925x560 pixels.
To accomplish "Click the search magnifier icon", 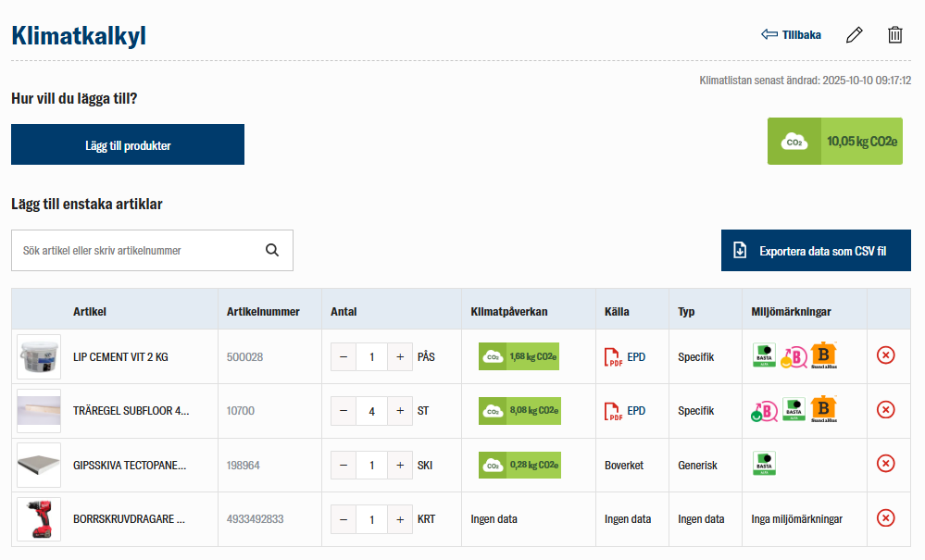I will click(272, 250).
